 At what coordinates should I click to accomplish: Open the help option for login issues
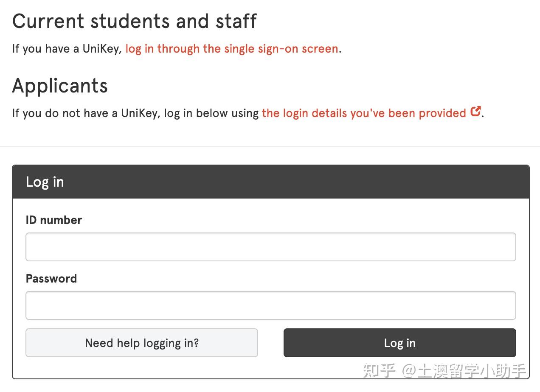coord(142,343)
